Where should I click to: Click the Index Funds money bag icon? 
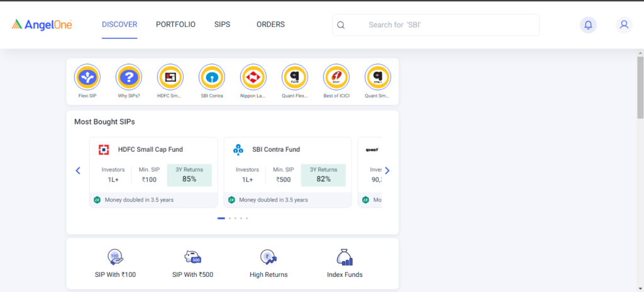coord(345,257)
